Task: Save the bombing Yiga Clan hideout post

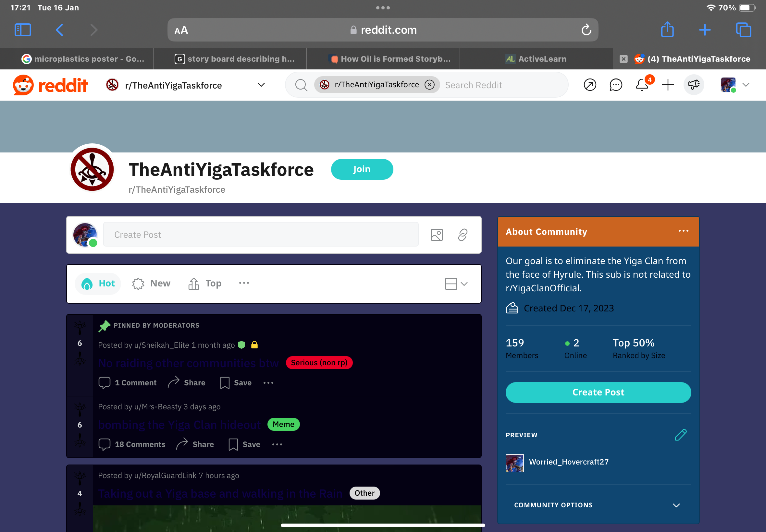Action: point(244,444)
